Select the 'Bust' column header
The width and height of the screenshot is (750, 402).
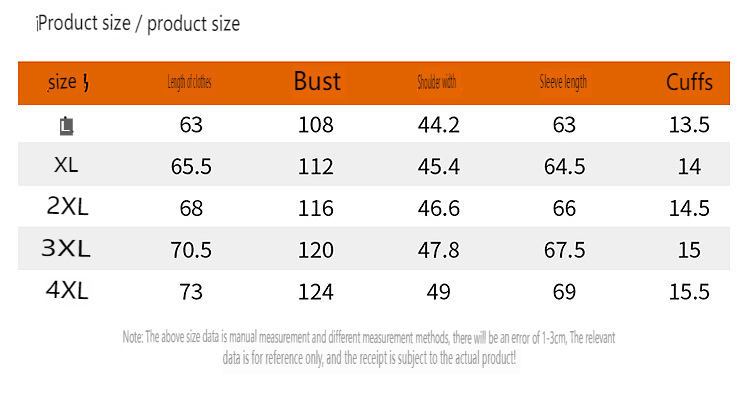click(x=317, y=82)
